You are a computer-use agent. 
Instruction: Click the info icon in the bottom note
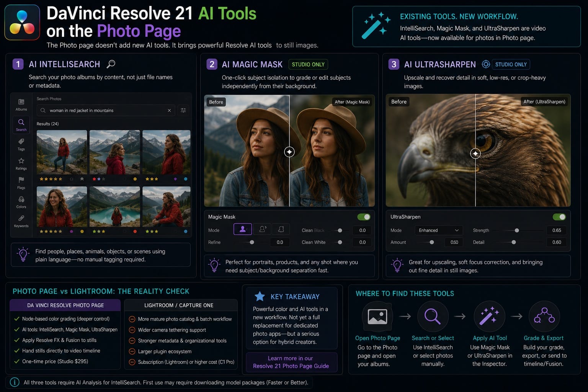coord(15,382)
